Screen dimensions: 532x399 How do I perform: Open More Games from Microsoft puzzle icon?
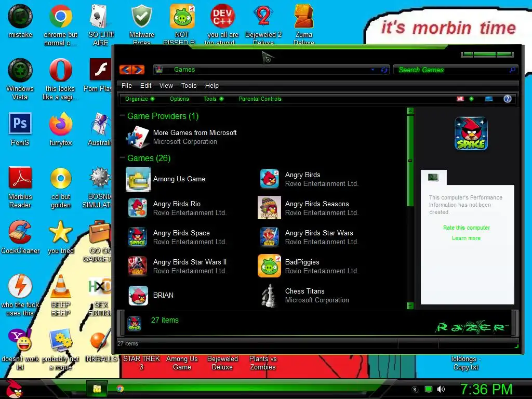(138, 137)
